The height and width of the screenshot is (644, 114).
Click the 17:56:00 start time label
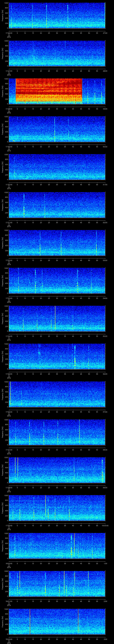(9, 412)
